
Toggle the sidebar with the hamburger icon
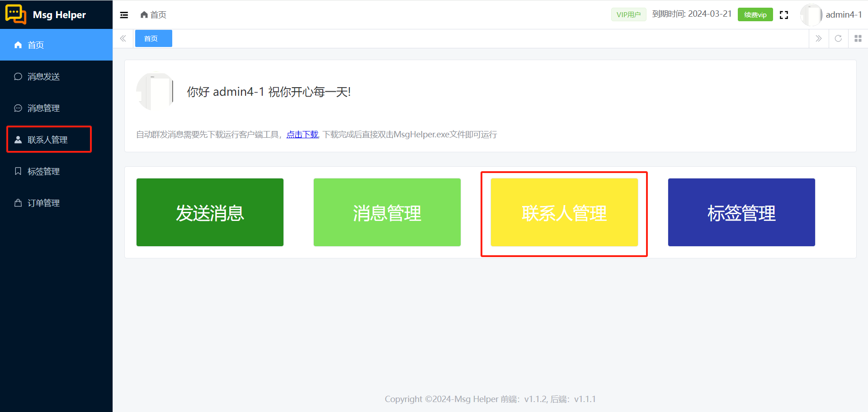(123, 14)
